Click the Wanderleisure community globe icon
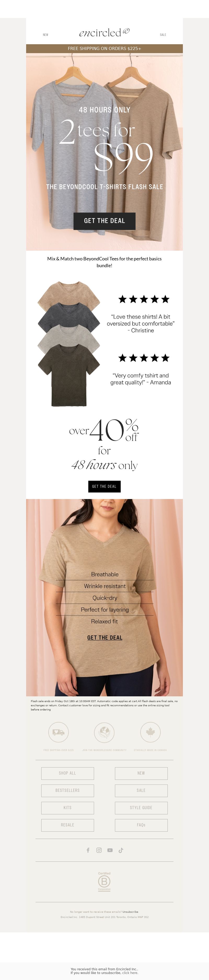This screenshot has height=980, width=209. [x=104, y=732]
